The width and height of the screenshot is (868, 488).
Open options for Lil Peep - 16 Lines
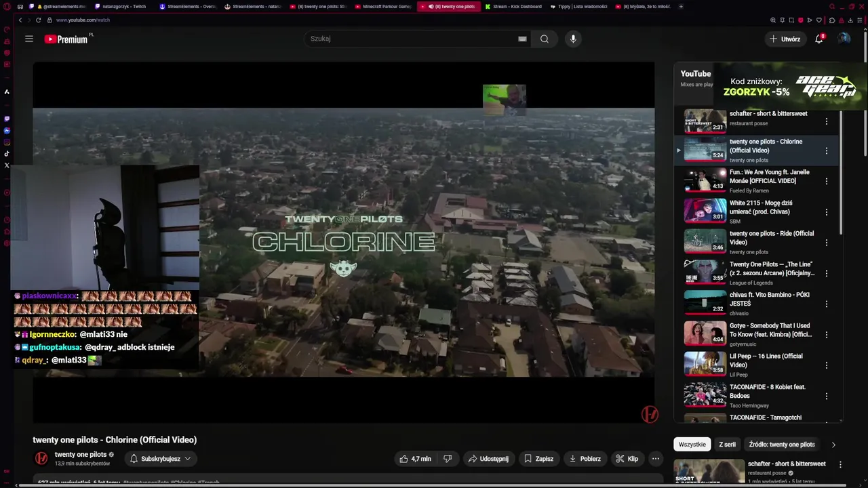pyautogui.click(x=826, y=365)
